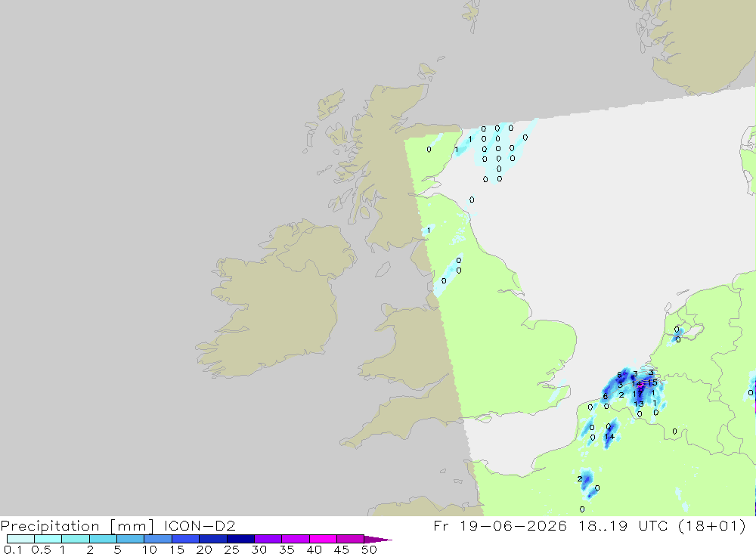This screenshot has width=756, height=554.
Task: Click the "35" legend label
Action: [x=287, y=549]
